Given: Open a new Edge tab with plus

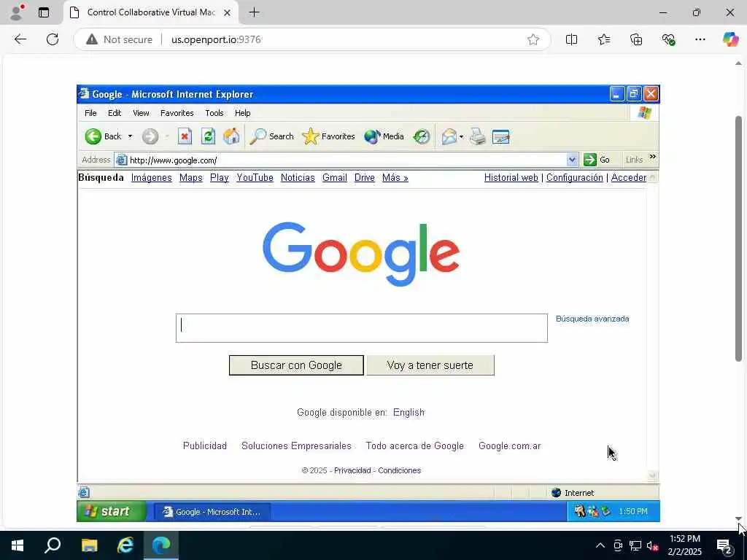Looking at the screenshot, I should [x=255, y=12].
